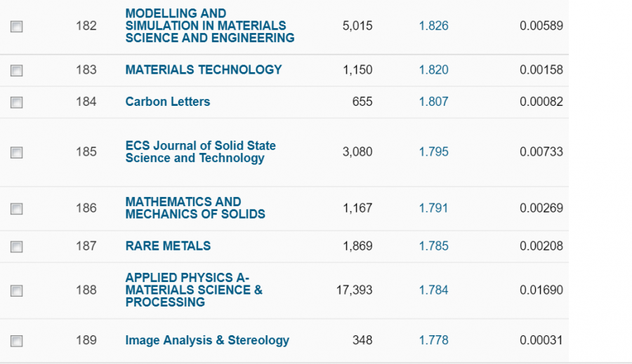Check the Applied Physics A row box
Screen dimensions: 632x364
17,290
